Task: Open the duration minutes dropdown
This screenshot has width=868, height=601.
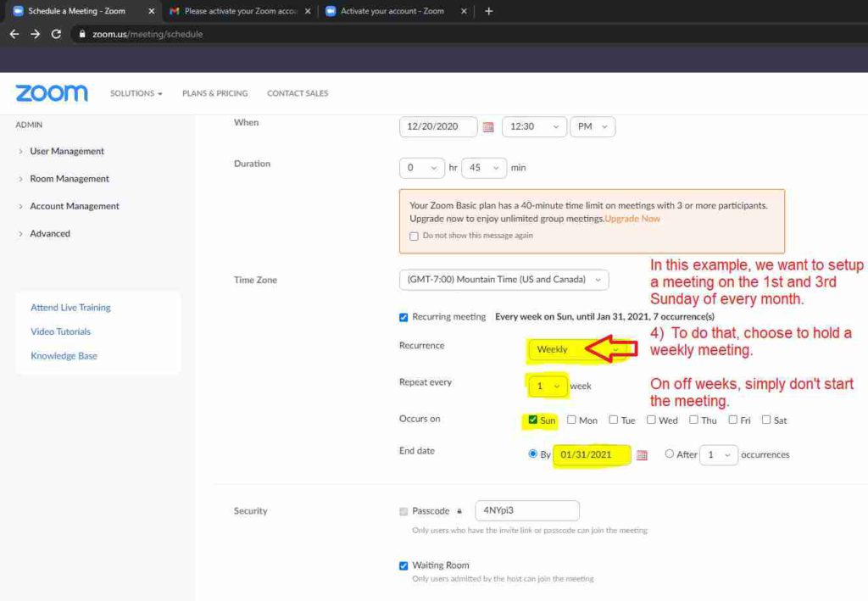Action: (484, 168)
